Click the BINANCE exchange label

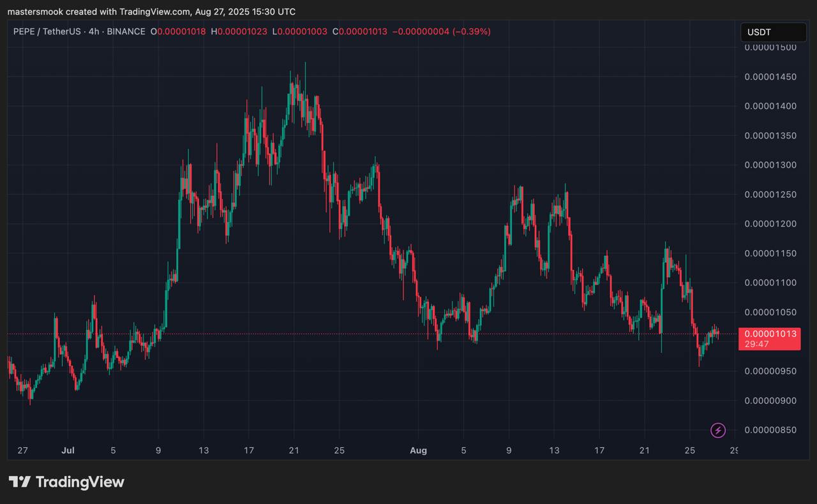[126, 31]
